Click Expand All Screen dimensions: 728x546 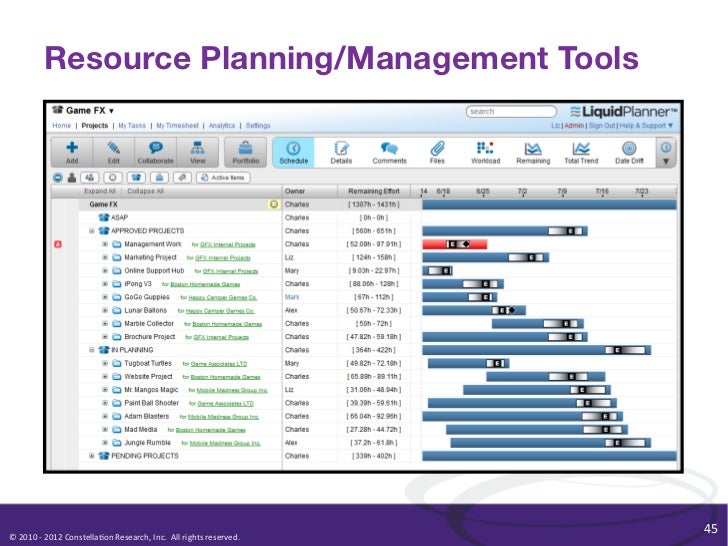(x=99, y=191)
